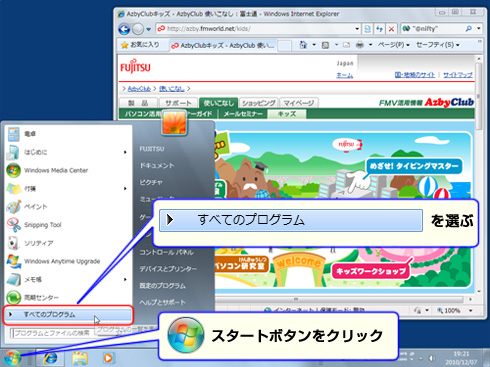
Task: Click the メールセミナー navigation item
Action: coord(243,114)
